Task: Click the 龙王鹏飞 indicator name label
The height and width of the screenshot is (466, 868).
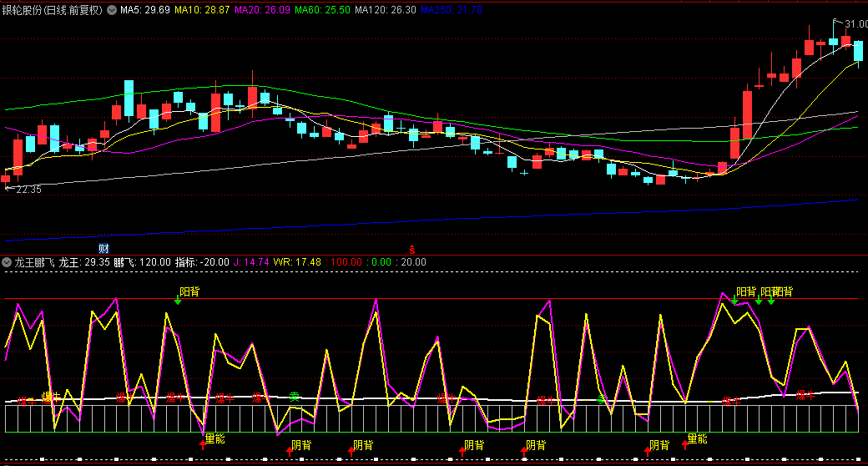Action: [x=34, y=262]
